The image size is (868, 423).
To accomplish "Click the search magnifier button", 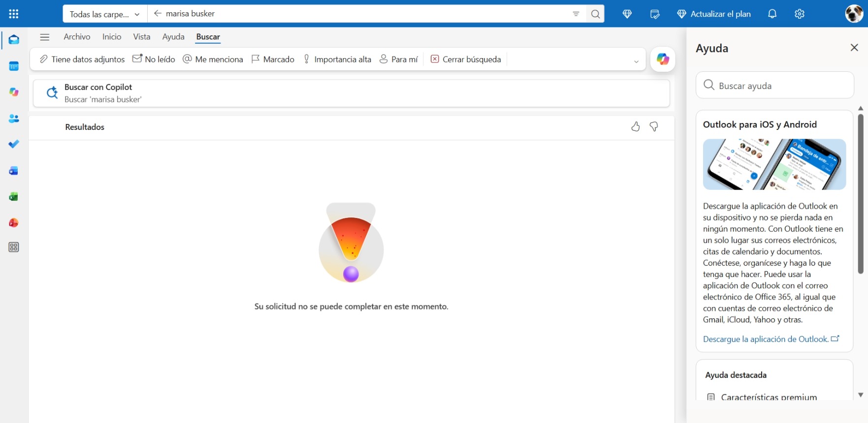I will click(595, 14).
